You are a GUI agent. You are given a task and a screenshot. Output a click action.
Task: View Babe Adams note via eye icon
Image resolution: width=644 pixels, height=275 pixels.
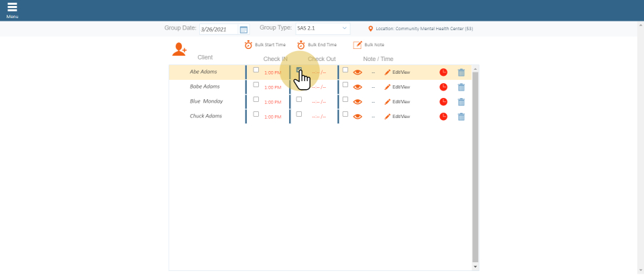[358, 87]
